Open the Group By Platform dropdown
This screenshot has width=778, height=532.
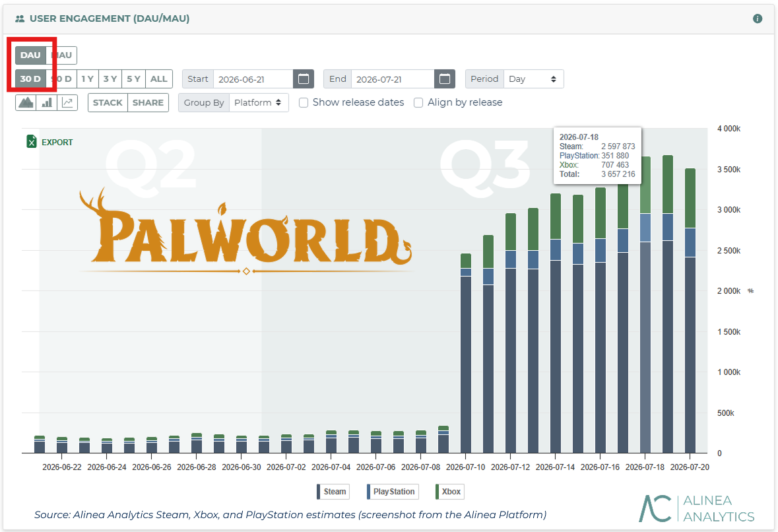coord(259,103)
